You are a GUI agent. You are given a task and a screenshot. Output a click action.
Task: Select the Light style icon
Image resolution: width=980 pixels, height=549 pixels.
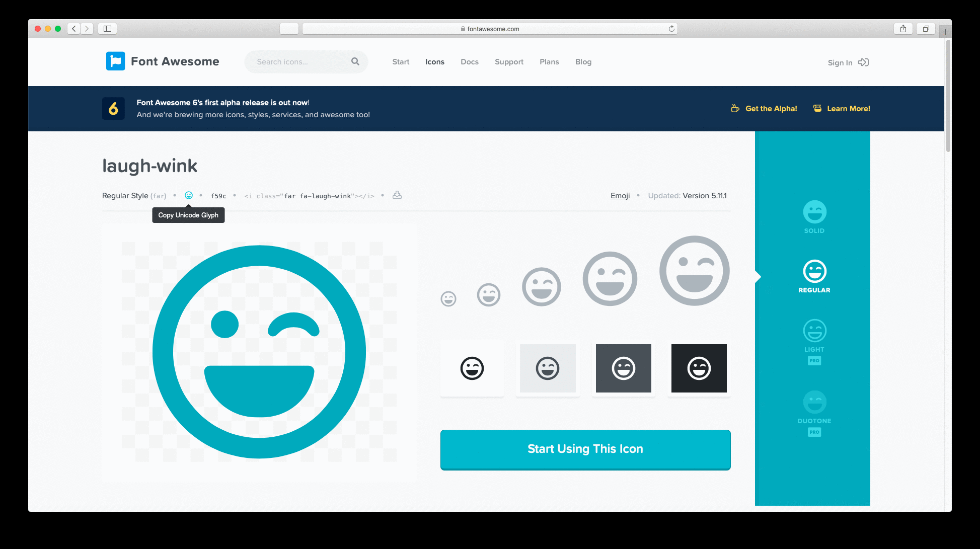click(814, 330)
